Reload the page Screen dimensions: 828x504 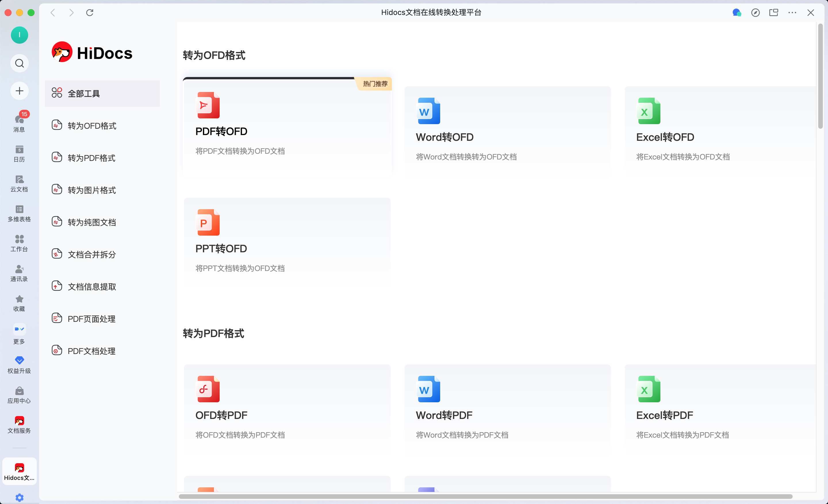point(90,12)
